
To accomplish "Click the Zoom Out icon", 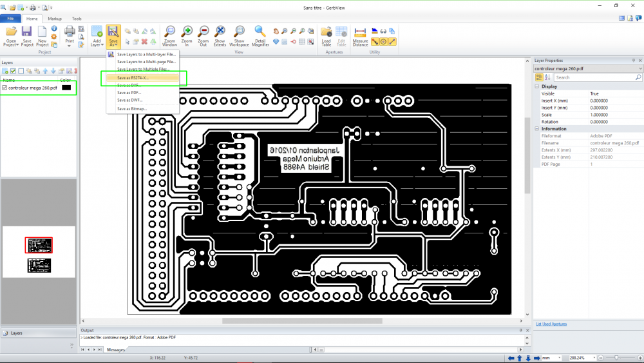I will click(204, 35).
